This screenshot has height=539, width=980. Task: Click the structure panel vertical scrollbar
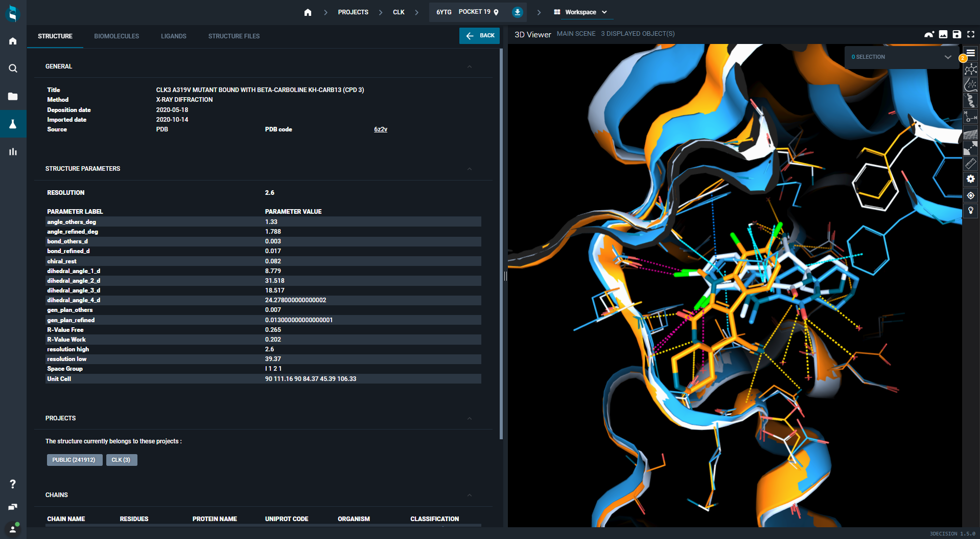[x=501, y=243]
